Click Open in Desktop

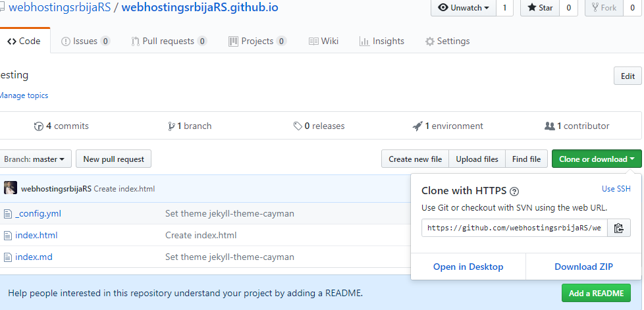[x=468, y=267]
